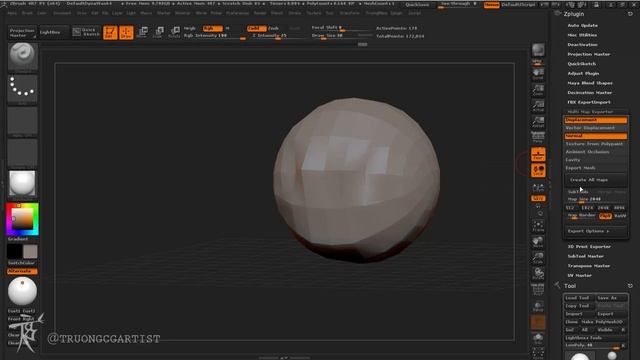640x360 pixels.
Task: Toggle Vector Displacement export option
Action: pyautogui.click(x=596, y=128)
